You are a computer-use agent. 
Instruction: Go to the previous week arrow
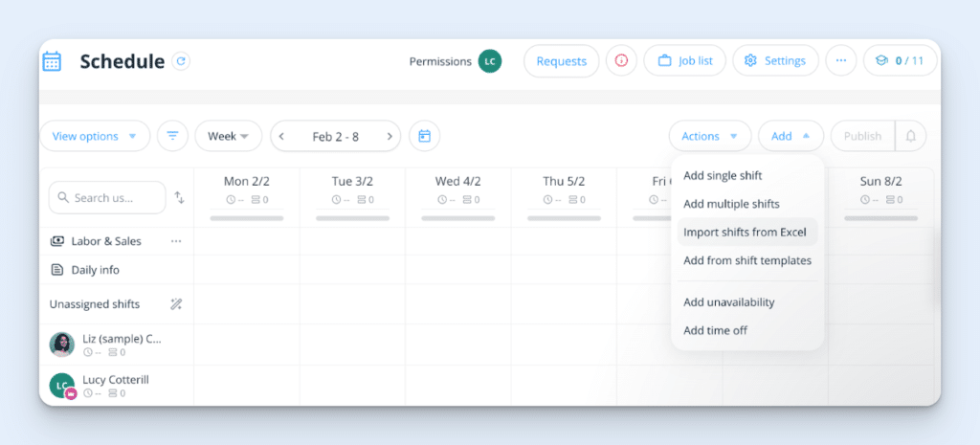pyautogui.click(x=282, y=136)
